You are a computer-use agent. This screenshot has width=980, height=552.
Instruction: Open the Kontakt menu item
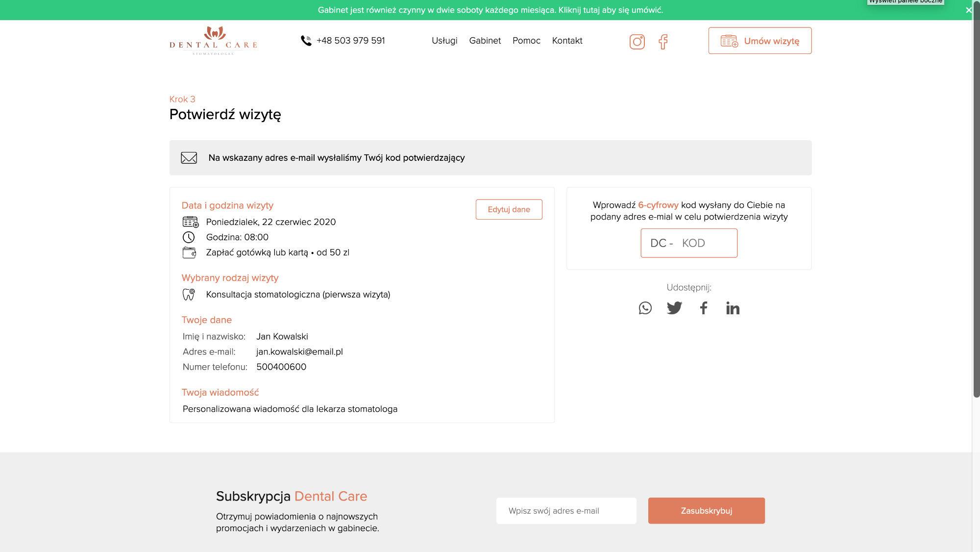point(567,41)
